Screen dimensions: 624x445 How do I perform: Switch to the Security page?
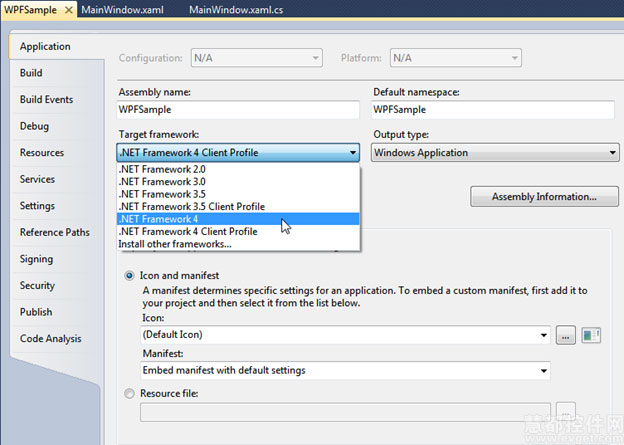37,286
